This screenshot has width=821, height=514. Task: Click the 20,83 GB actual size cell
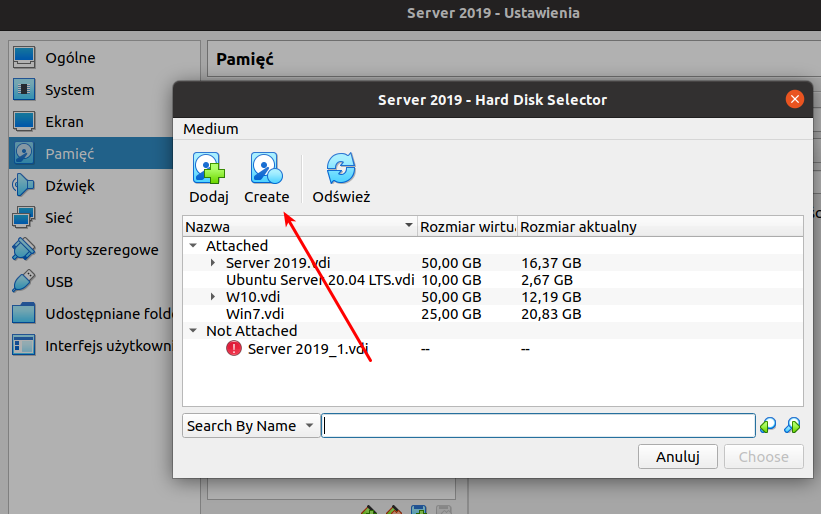coord(551,314)
